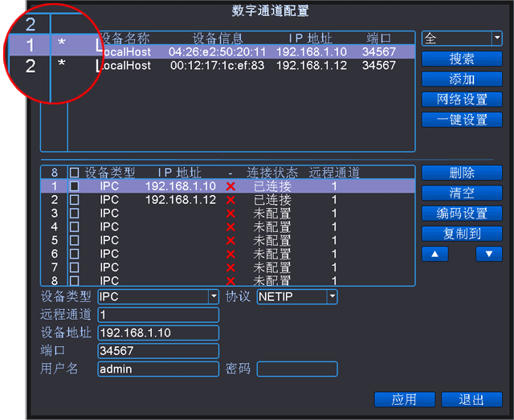
Task: Click the red X on channel 1 row
Action: [x=230, y=186]
